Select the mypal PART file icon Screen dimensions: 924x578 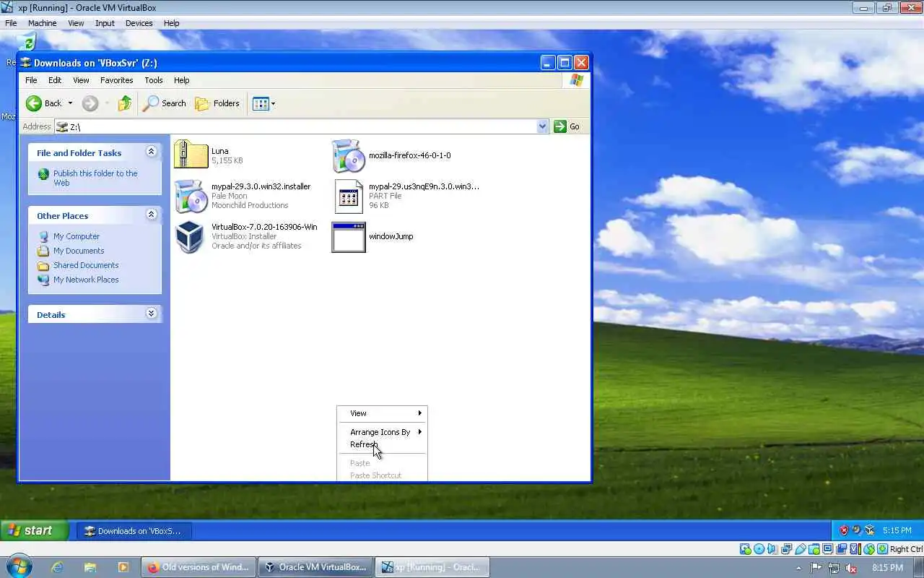349,196
